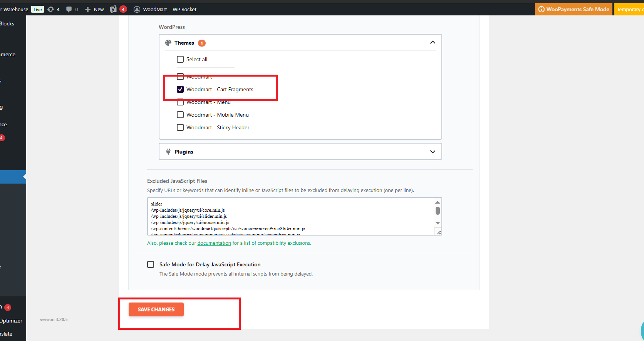Open the Optimizer sidebar menu item
Screen dimensions: 644x341
tap(11, 321)
